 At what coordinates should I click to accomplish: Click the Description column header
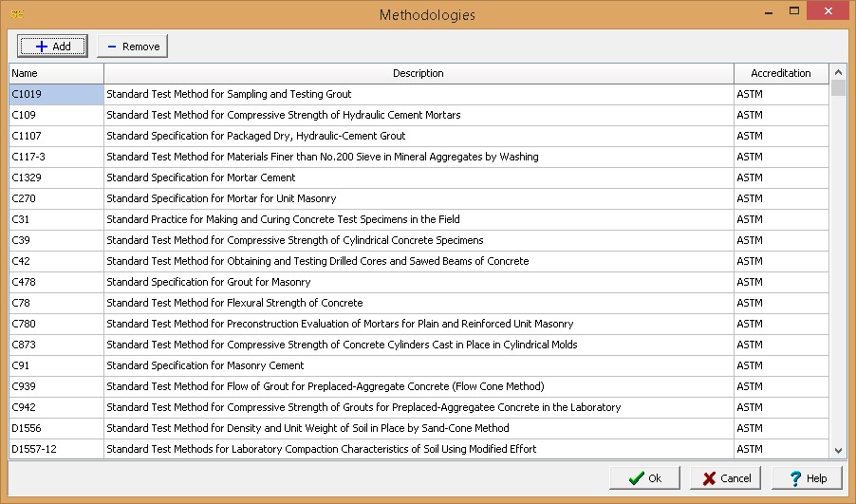418,73
